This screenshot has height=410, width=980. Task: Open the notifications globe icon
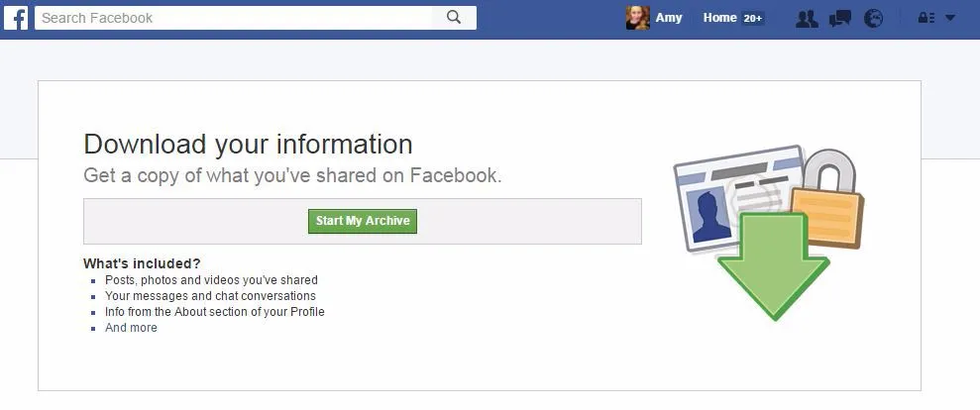[874, 18]
